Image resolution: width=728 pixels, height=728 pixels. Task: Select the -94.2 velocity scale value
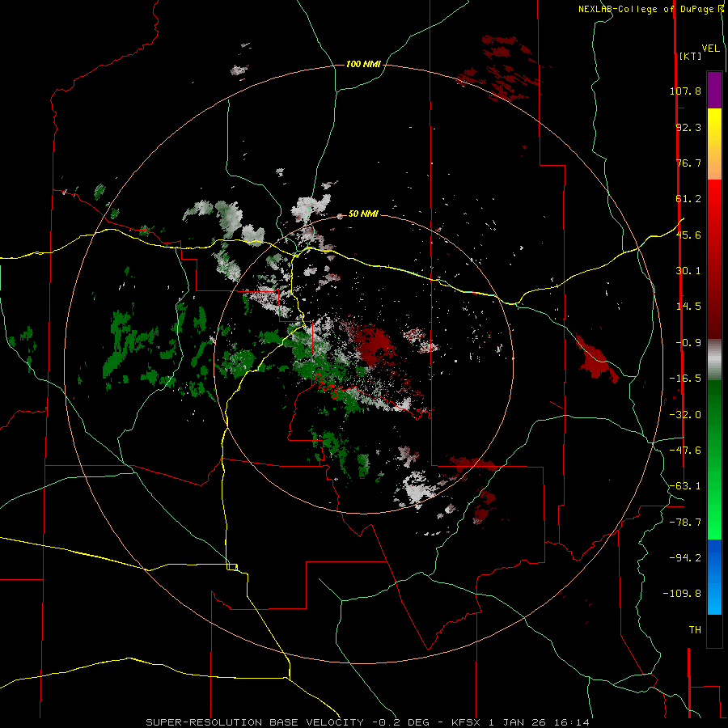[685, 558]
